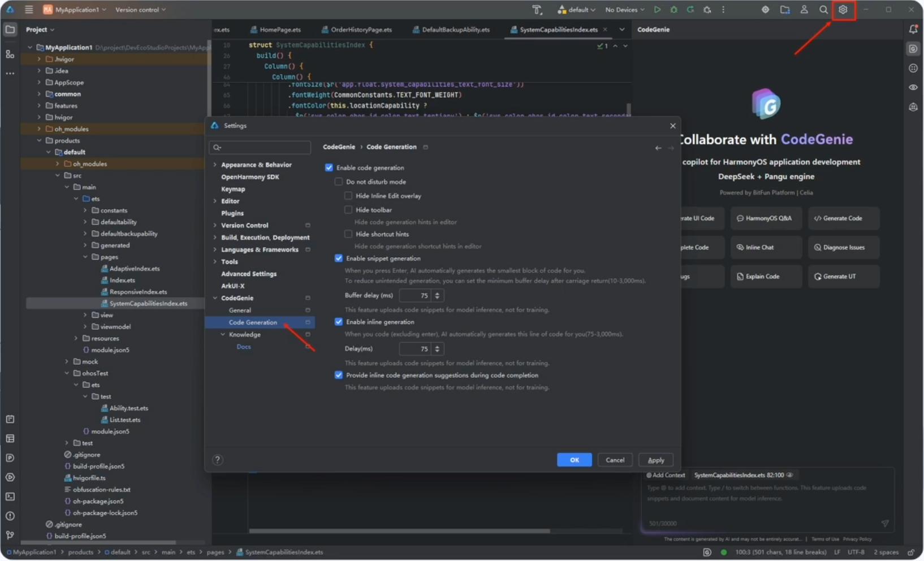
Task: Expand Build, Execution, Deployment category
Action: click(215, 238)
